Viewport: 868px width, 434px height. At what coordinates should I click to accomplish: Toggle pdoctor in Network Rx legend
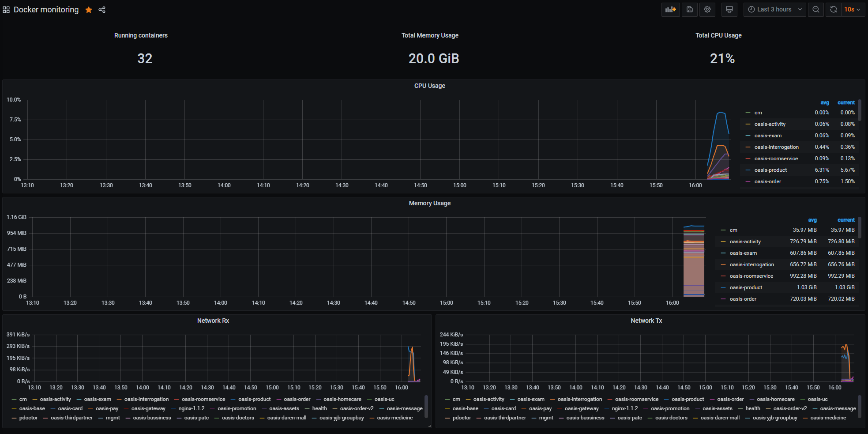click(x=28, y=418)
